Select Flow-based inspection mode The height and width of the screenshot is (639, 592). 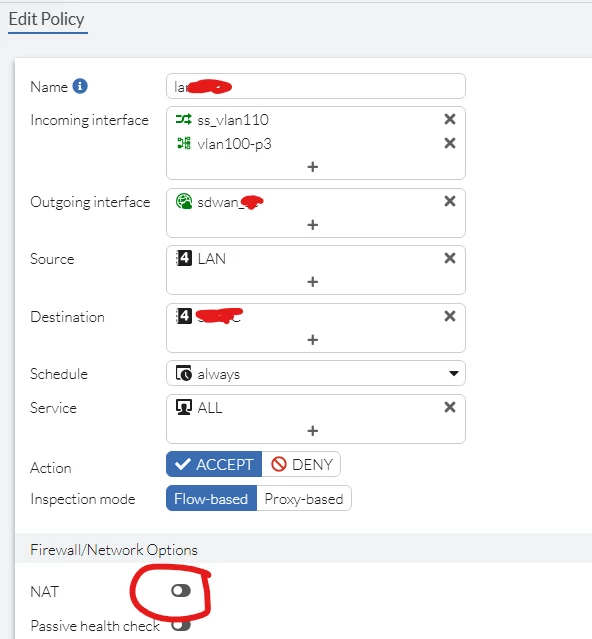(x=211, y=498)
